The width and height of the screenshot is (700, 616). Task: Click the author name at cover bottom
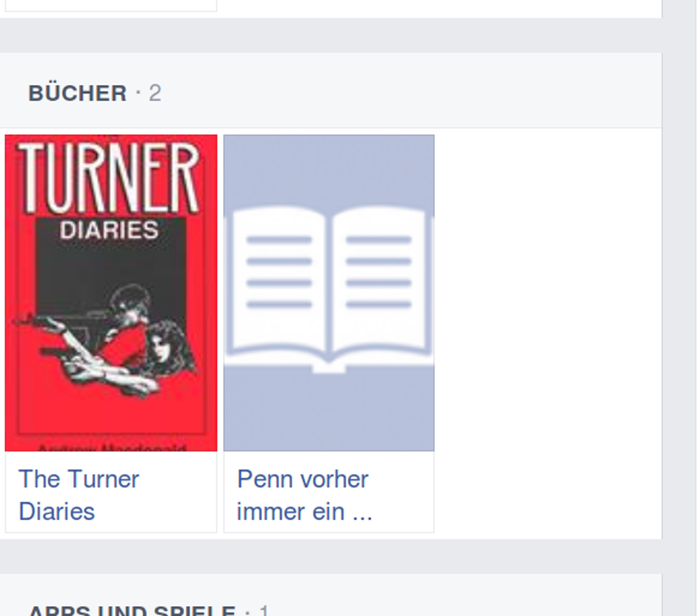click(112, 448)
